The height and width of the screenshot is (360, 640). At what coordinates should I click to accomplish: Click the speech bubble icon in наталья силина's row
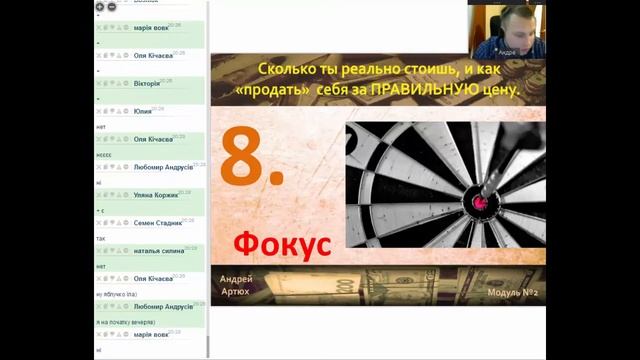(112, 251)
